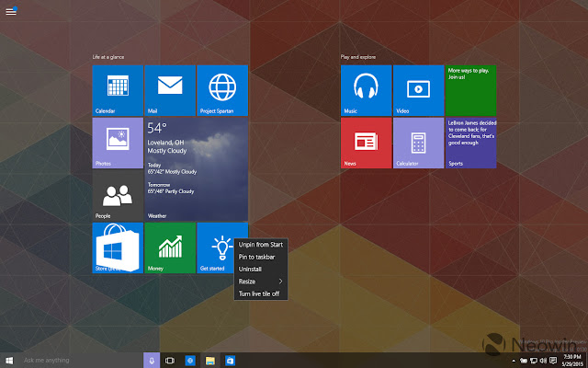The height and width of the screenshot is (368, 588).
Task: Open the Photos tile
Action: [118, 143]
